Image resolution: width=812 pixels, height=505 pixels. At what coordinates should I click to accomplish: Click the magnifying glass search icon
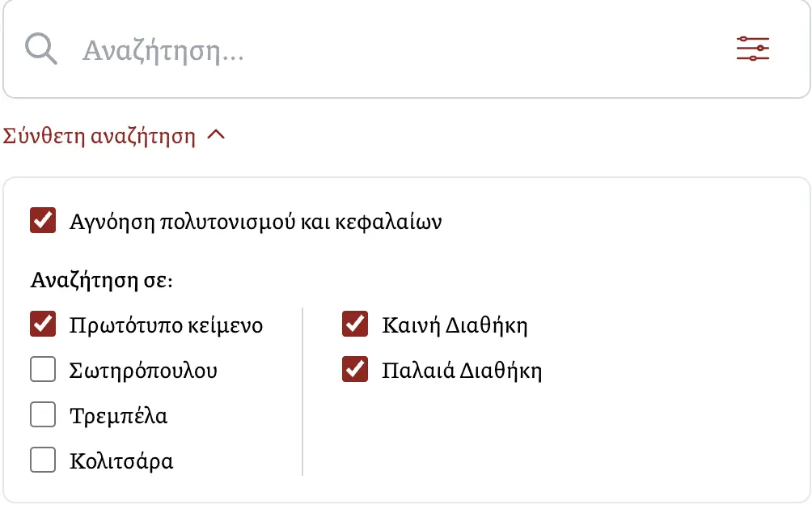pos(40,49)
